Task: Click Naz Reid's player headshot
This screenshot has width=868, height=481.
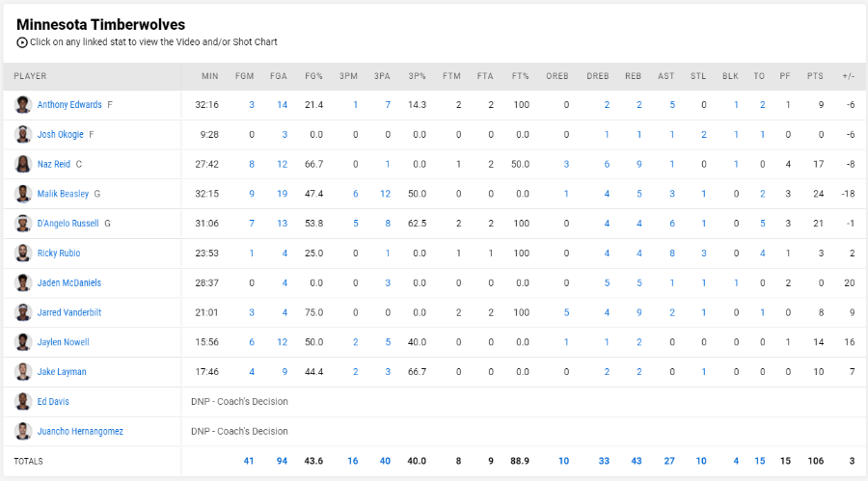Action: coord(23,164)
